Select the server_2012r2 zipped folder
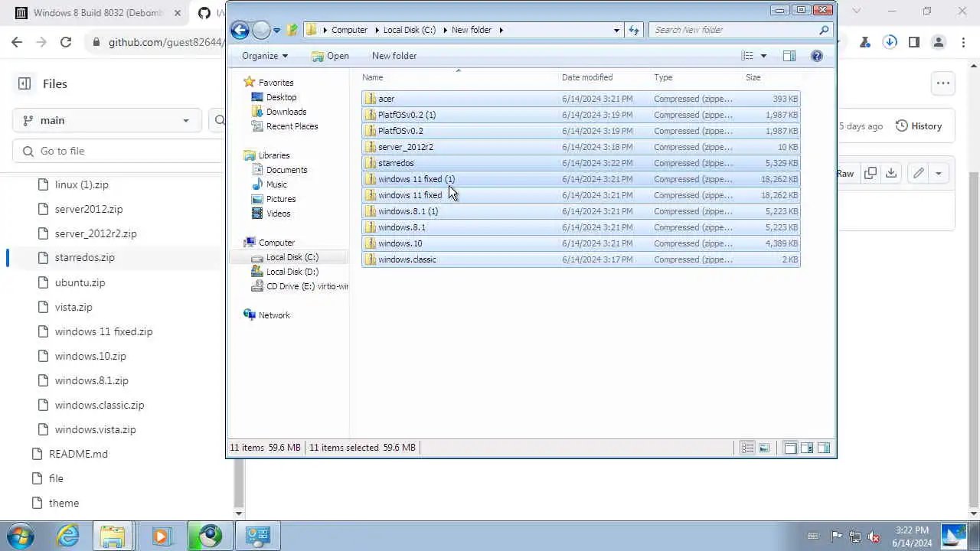 coord(580,147)
